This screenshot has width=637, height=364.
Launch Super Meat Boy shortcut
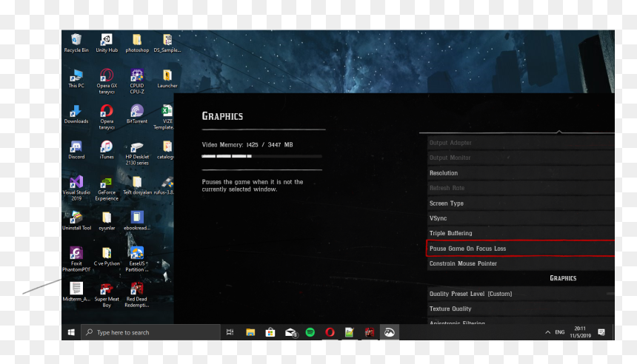107,295
